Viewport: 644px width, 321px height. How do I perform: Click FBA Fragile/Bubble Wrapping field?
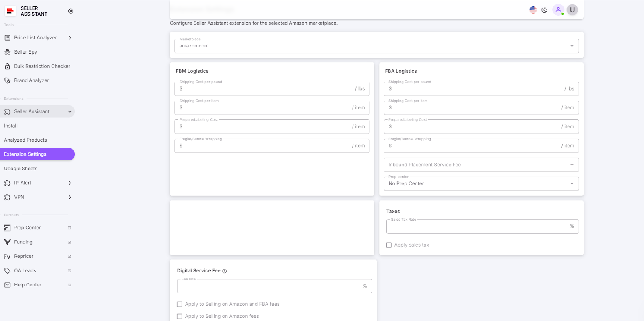tap(481, 146)
